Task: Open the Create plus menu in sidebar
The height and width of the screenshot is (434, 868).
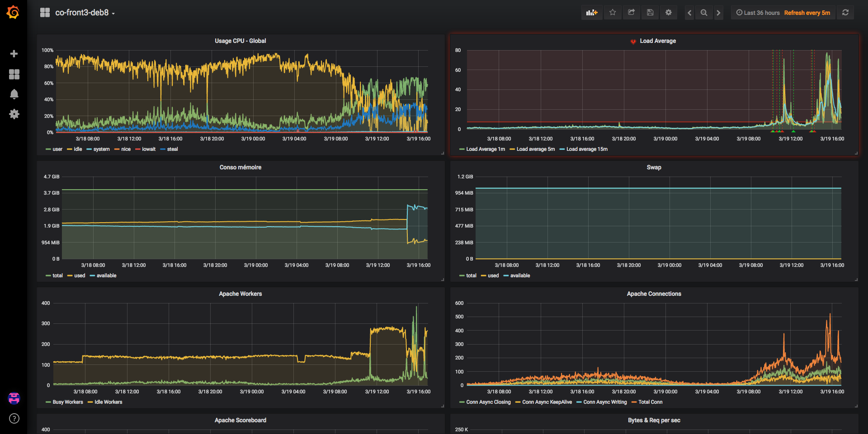Action: pyautogui.click(x=14, y=54)
